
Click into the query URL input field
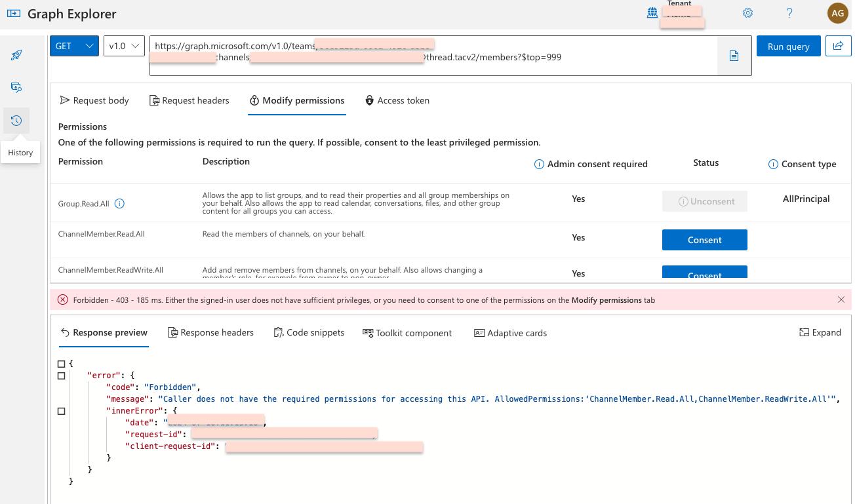[433, 56]
